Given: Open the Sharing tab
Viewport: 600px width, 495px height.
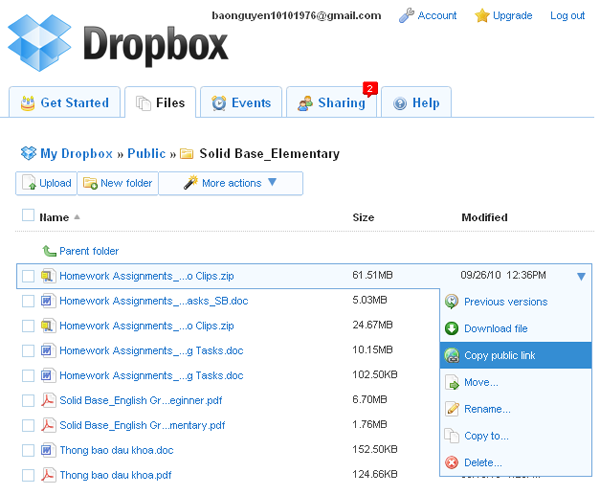Looking at the screenshot, I should coord(331,102).
